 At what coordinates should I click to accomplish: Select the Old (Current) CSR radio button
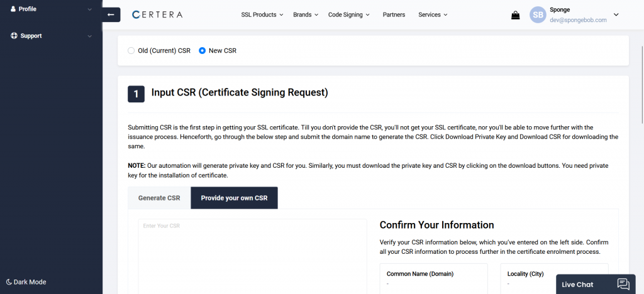tap(131, 51)
